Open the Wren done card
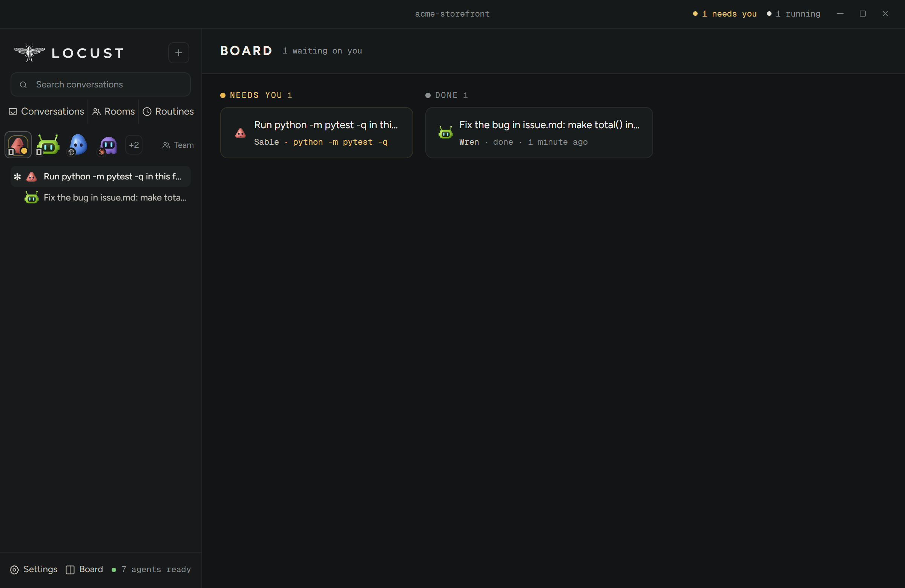 click(x=539, y=133)
